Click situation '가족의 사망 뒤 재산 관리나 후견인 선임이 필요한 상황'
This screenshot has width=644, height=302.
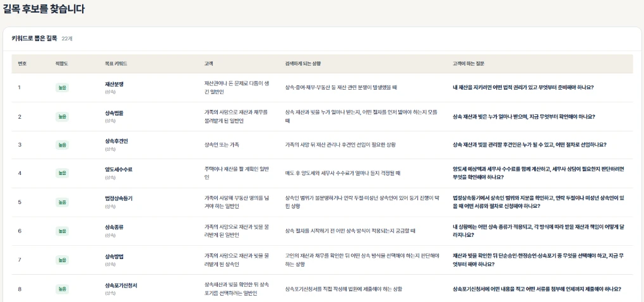(340, 145)
